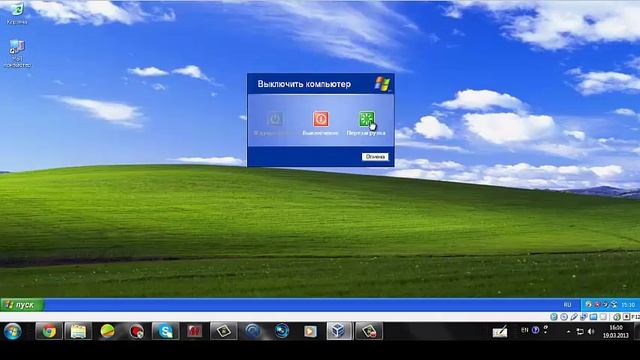This screenshot has width=640, height=360.
Task: Click the EN language indicator on Windows 7 taskbar
Action: (x=524, y=330)
